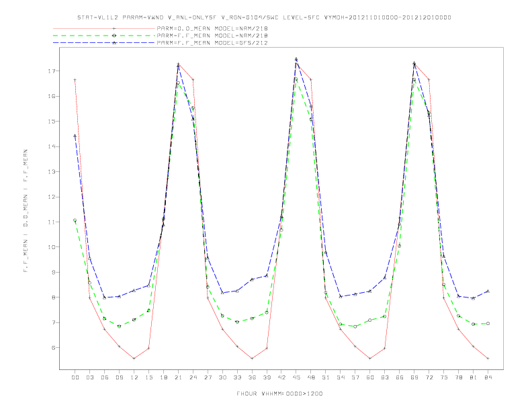
Task: Click the x-axis tick label 36
Action: (252, 377)
